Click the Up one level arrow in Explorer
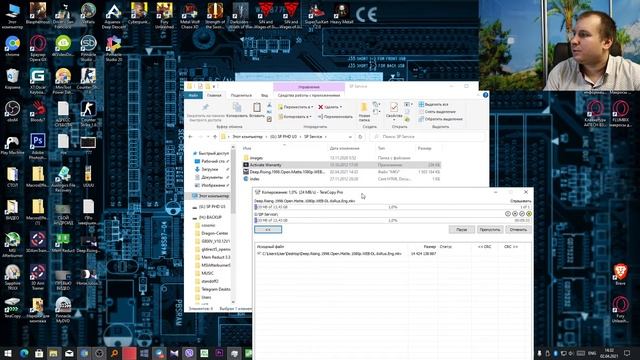 [x=215, y=137]
